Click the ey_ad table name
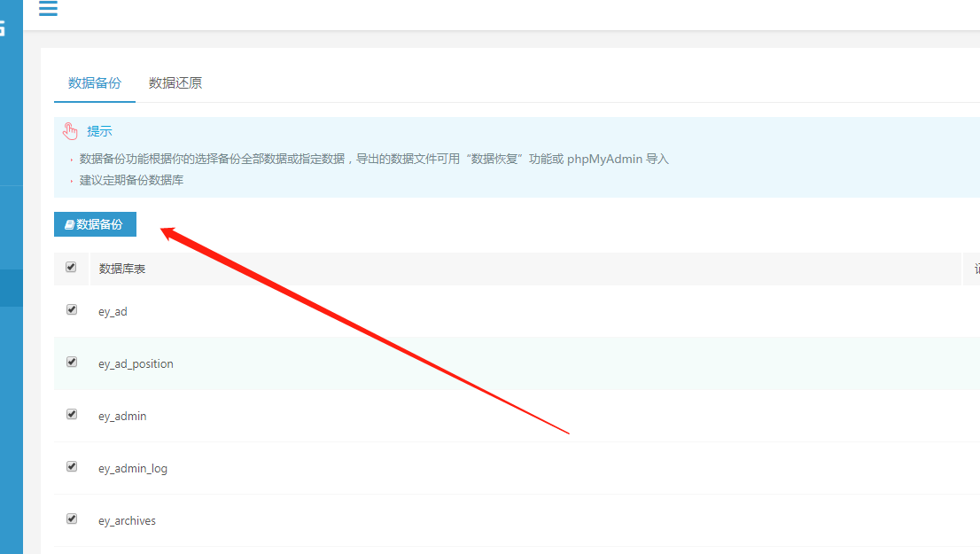Screen dimensions: 980x554 pos(113,312)
